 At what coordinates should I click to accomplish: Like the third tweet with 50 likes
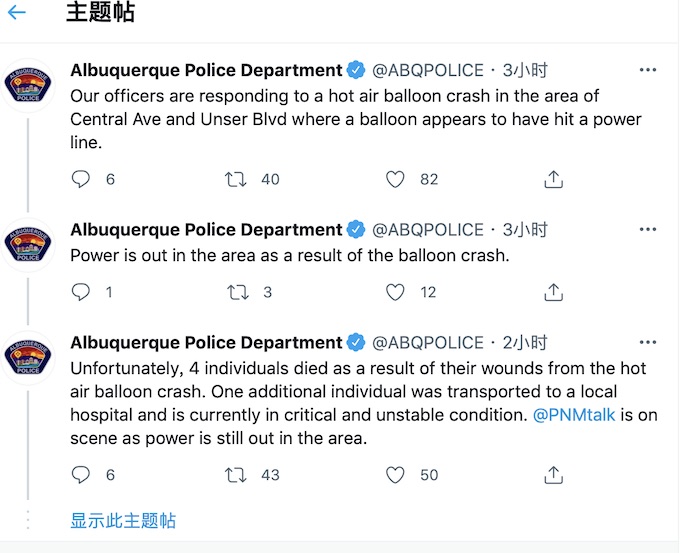pyautogui.click(x=395, y=474)
